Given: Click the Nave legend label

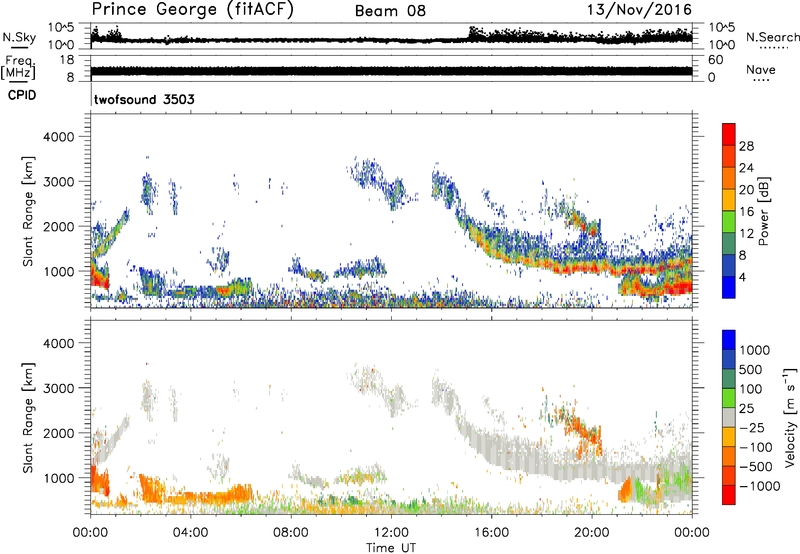Looking at the screenshot, I should [x=761, y=69].
